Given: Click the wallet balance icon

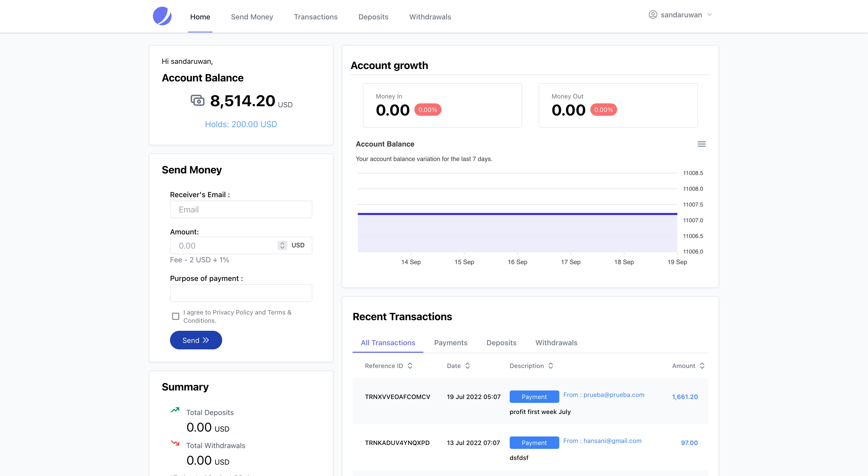Looking at the screenshot, I should [x=197, y=101].
